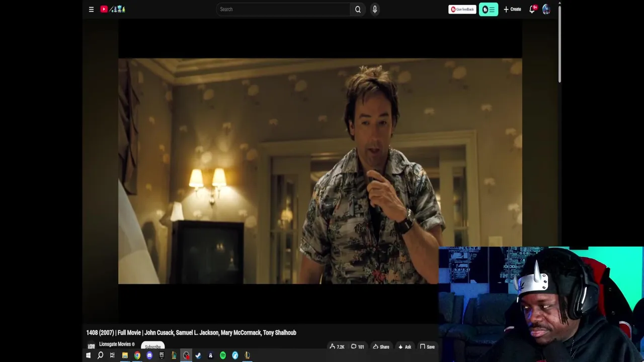Open Discord from the taskbar
This screenshot has height=362, width=644.
pos(149,355)
